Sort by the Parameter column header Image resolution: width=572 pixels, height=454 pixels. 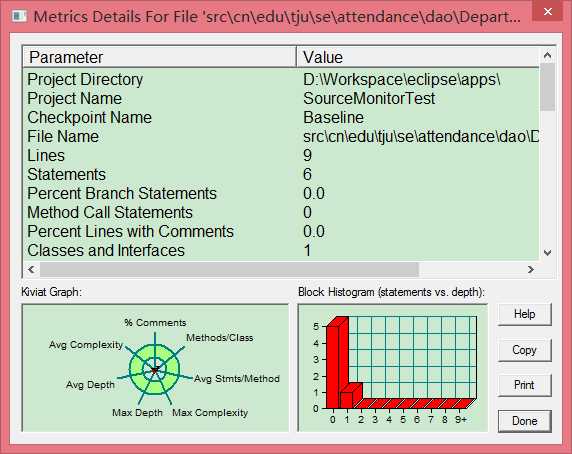pos(159,57)
